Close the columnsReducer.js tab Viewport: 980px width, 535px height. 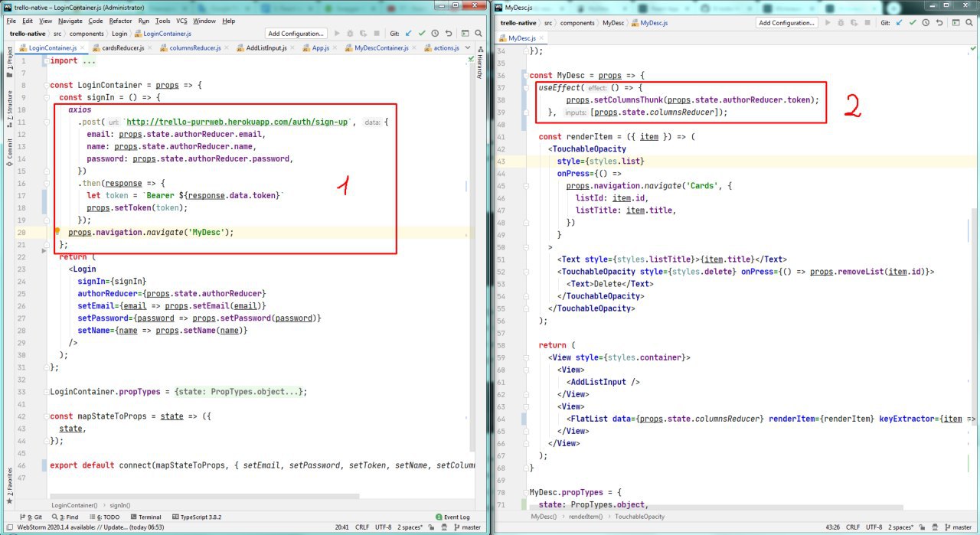227,48
